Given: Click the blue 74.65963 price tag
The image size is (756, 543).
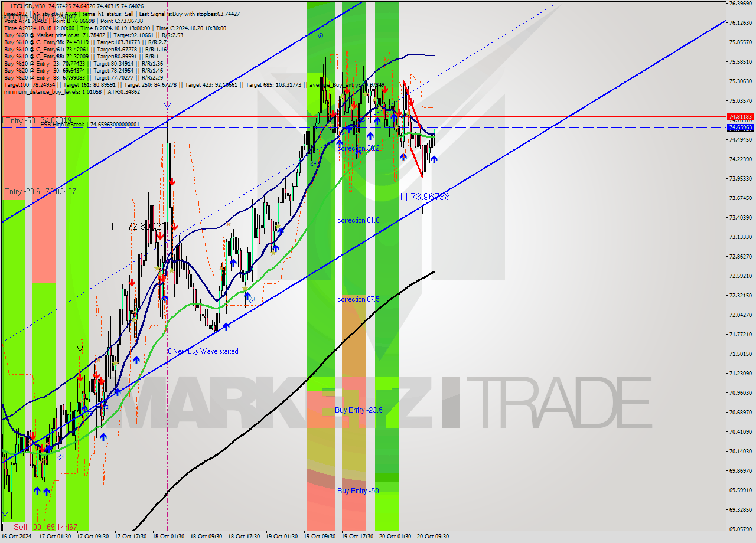Looking at the screenshot, I should pyautogui.click(x=740, y=127).
